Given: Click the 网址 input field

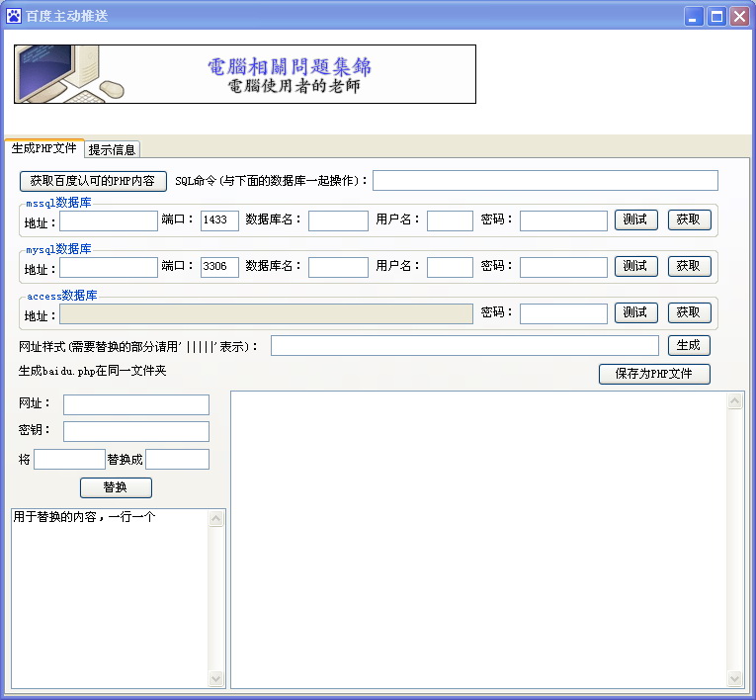Looking at the screenshot, I should [x=136, y=404].
